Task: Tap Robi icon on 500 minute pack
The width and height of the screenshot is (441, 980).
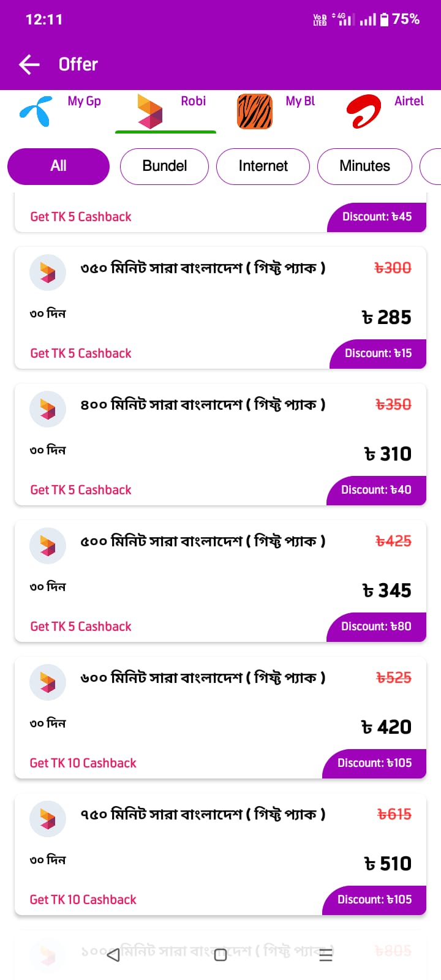Action: [48, 545]
